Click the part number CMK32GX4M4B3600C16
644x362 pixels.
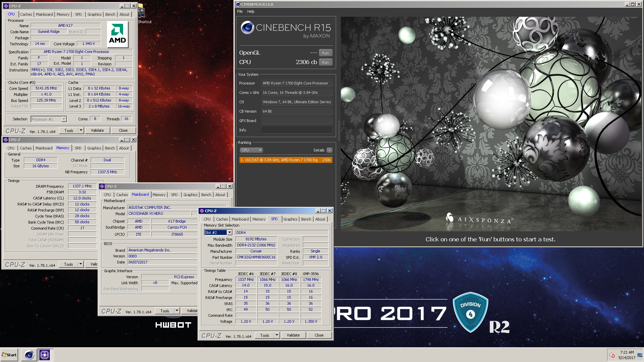coord(256,257)
